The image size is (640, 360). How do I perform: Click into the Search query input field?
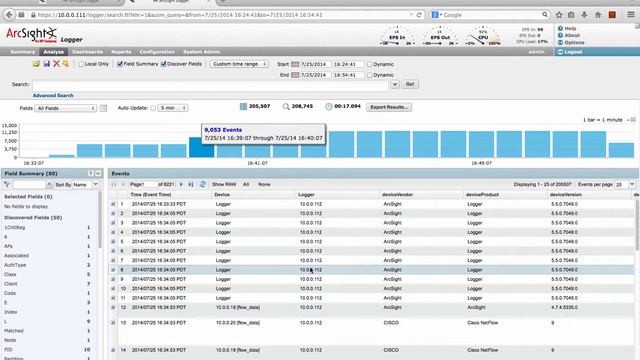point(210,85)
